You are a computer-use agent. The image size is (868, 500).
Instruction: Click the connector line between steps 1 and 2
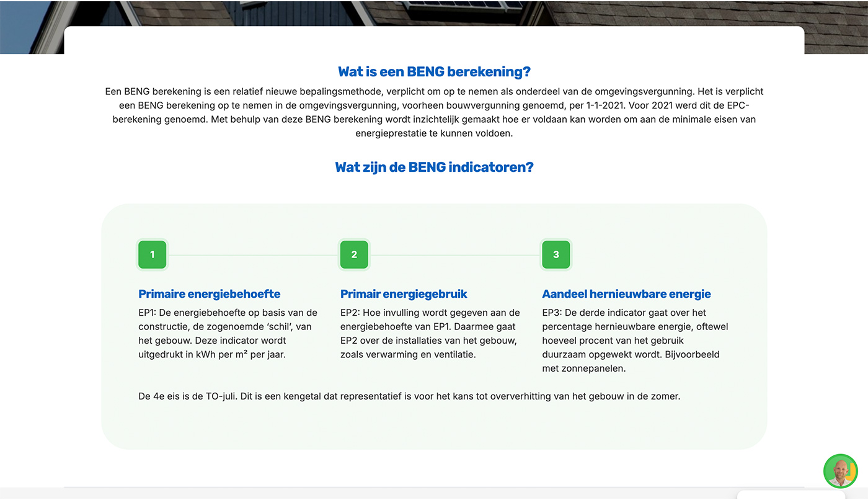tap(253, 255)
